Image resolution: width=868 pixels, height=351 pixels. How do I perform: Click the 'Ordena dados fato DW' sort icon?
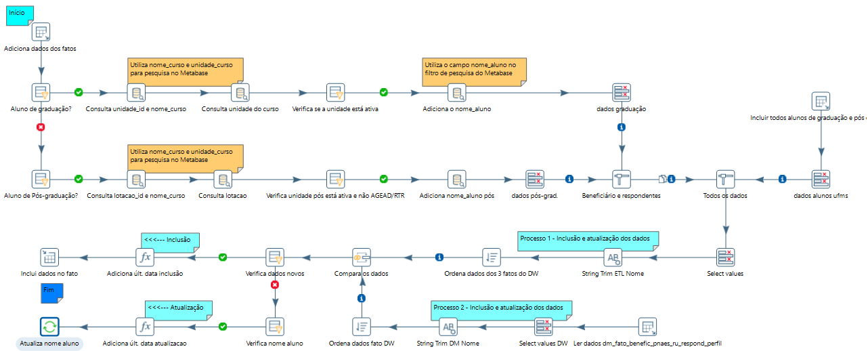(362, 327)
